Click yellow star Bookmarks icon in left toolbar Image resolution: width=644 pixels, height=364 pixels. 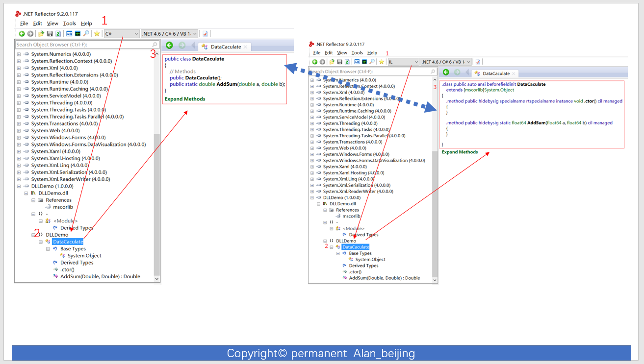[x=97, y=34]
